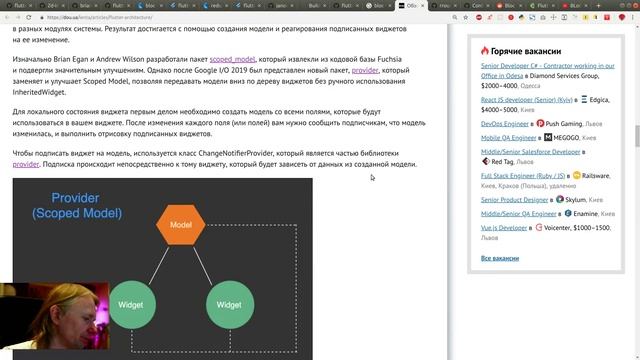640x360 pixels.
Task: Open DevOps Engineer vacancy link
Action: pyautogui.click(x=504, y=124)
